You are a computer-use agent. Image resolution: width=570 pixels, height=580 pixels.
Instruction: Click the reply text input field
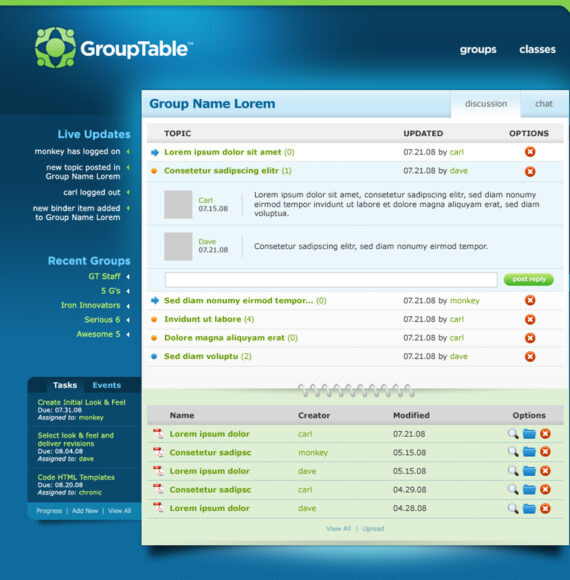click(x=331, y=280)
